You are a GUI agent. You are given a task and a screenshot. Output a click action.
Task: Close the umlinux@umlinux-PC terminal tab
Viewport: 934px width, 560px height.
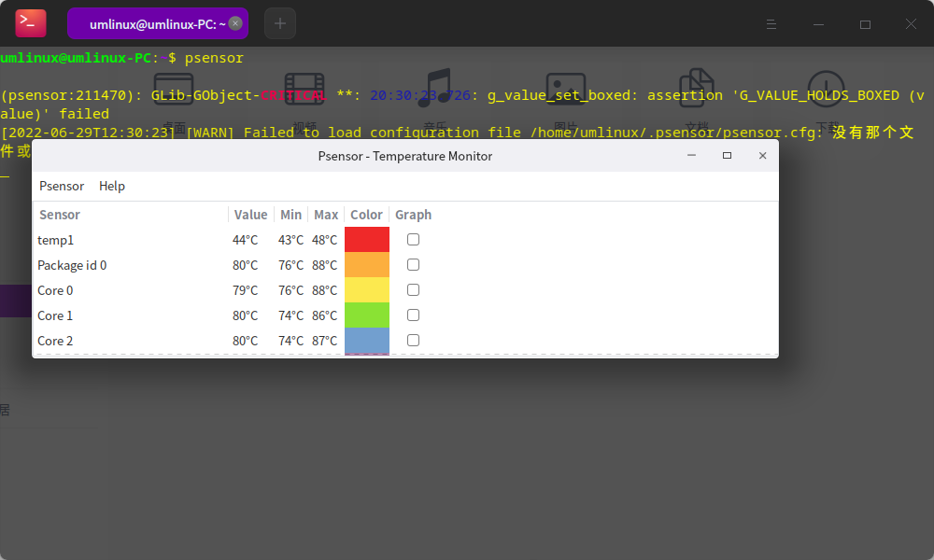point(235,23)
